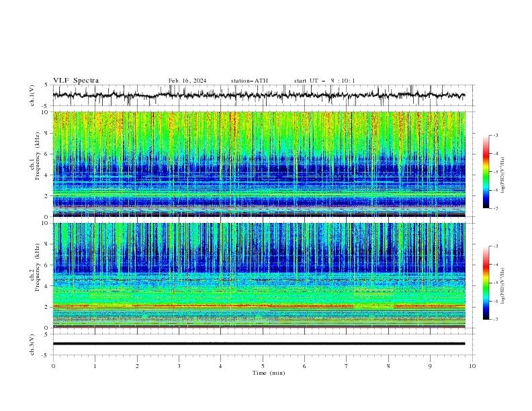532x411 pixels.
Task: Click the "-5" tick on ch.2 colorbar
Action: [x=495, y=283]
